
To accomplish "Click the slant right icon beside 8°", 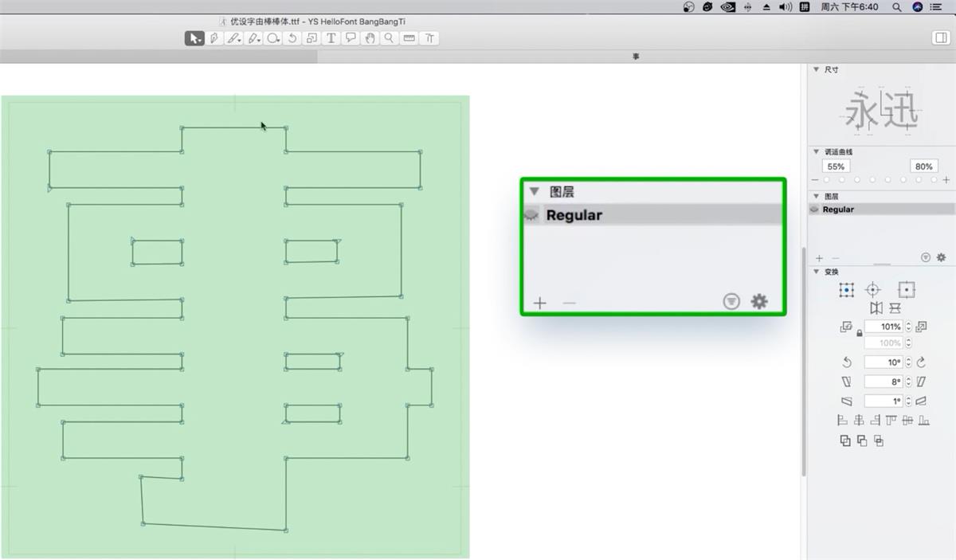I will [x=921, y=382].
